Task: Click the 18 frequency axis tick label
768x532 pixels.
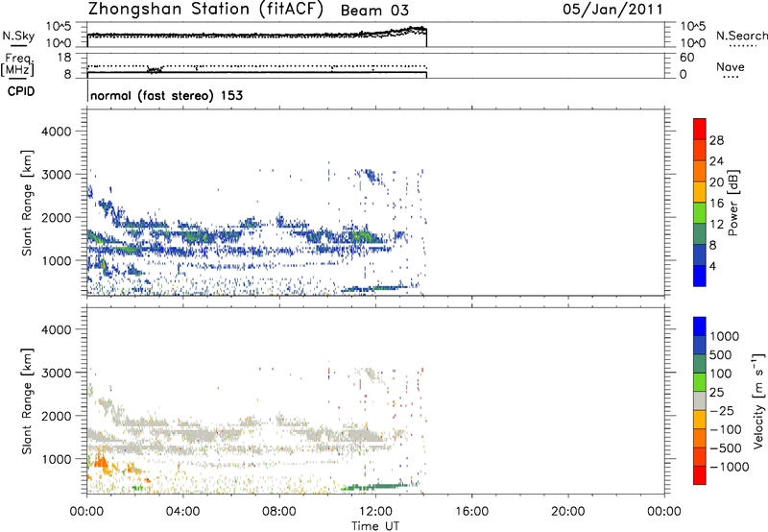Action: pos(64,58)
